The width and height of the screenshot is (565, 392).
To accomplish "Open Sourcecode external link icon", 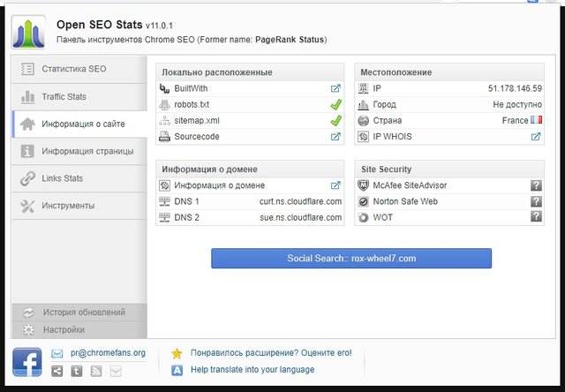I will [335, 137].
